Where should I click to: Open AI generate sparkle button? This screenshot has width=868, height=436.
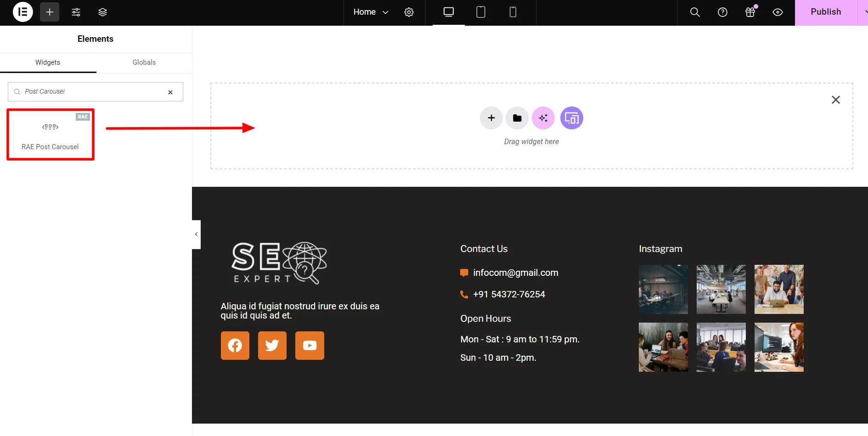543,118
